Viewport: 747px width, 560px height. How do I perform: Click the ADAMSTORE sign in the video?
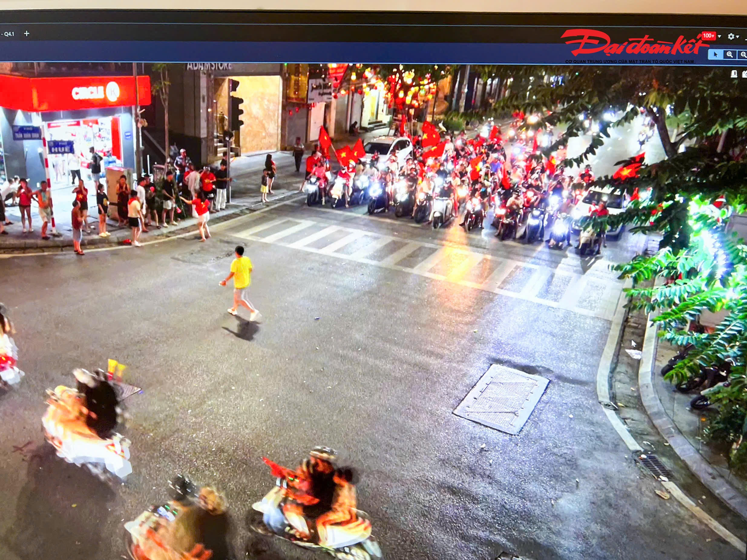(x=209, y=66)
